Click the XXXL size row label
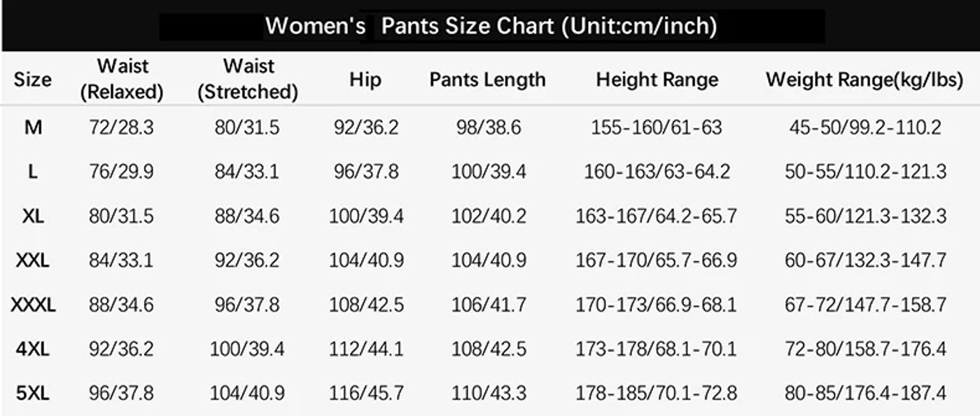This screenshot has height=416, width=980. 33,305
